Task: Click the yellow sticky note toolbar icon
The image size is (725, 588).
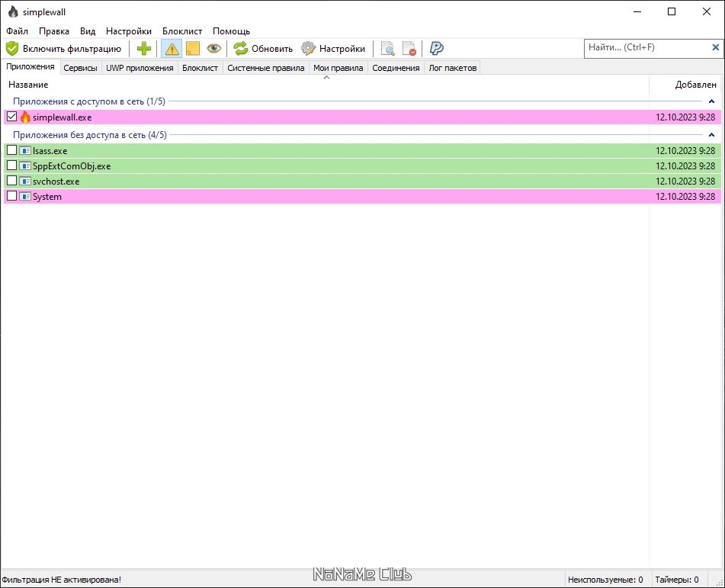Action: click(x=193, y=49)
